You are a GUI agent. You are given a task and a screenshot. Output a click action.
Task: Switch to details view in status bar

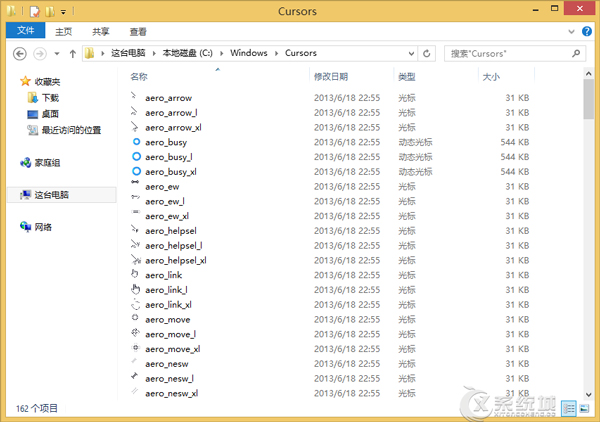(x=569, y=409)
